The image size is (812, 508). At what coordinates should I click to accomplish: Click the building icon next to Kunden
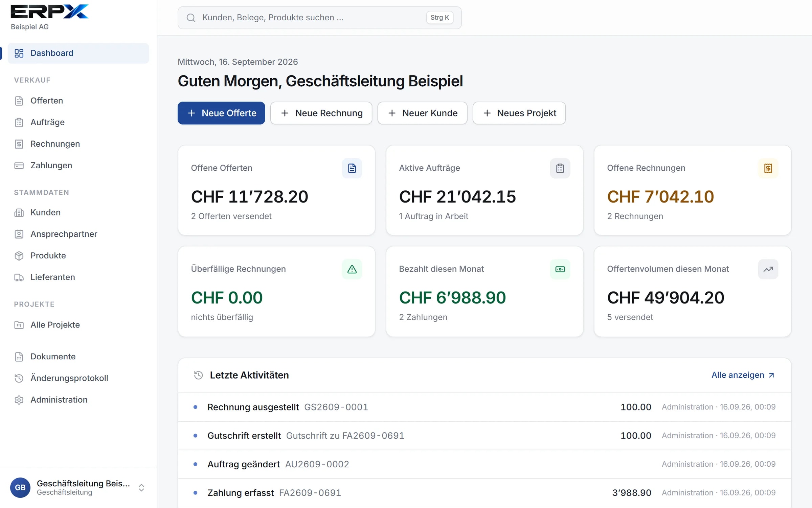click(19, 213)
